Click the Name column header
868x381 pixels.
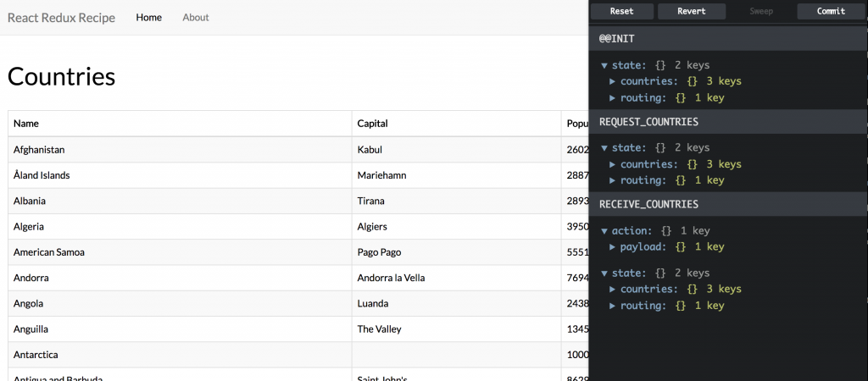click(26, 124)
